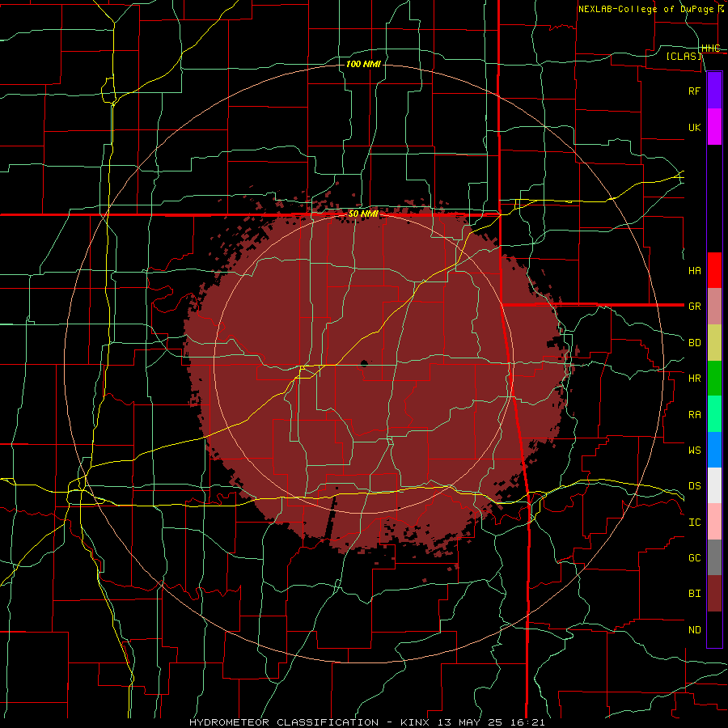Click the UK magenta legend swatch
This screenshot has width=728, height=728.
714,127
